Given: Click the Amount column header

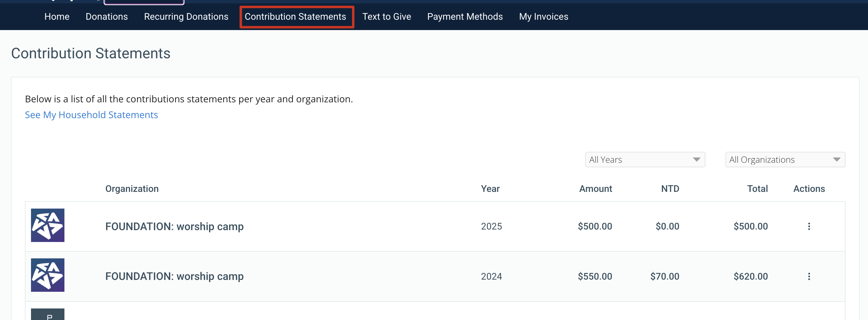Looking at the screenshot, I should pyautogui.click(x=595, y=189).
